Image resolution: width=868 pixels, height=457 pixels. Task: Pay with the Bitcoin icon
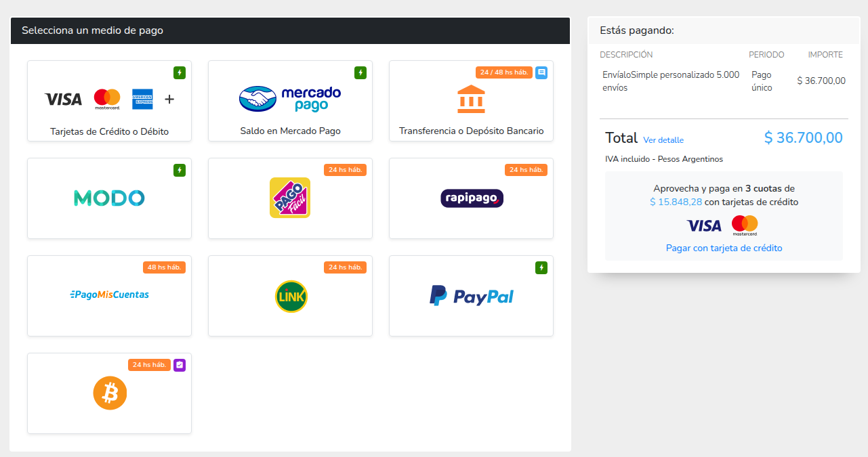(x=110, y=393)
